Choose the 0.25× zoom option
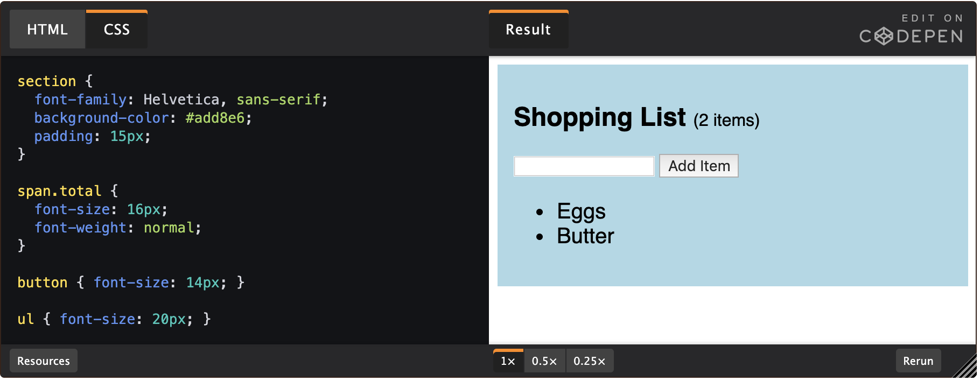Screen dimensions: 980x381 click(x=589, y=361)
